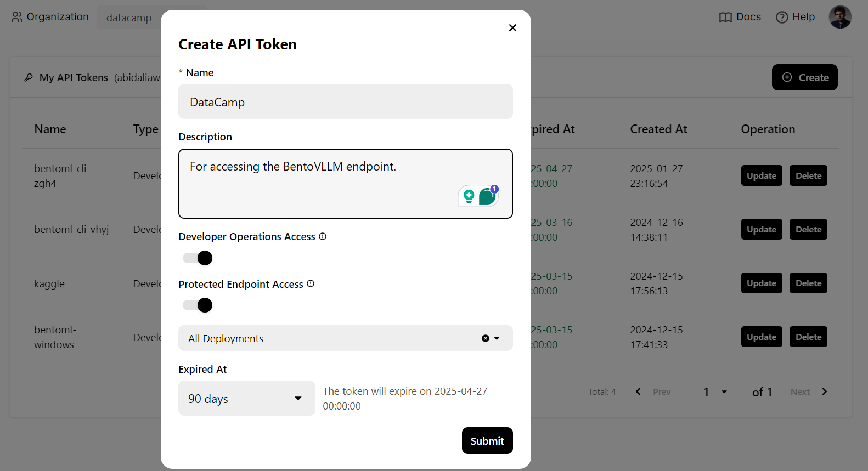Open the page number dropdown
This screenshot has width=868, height=471.
(715, 391)
